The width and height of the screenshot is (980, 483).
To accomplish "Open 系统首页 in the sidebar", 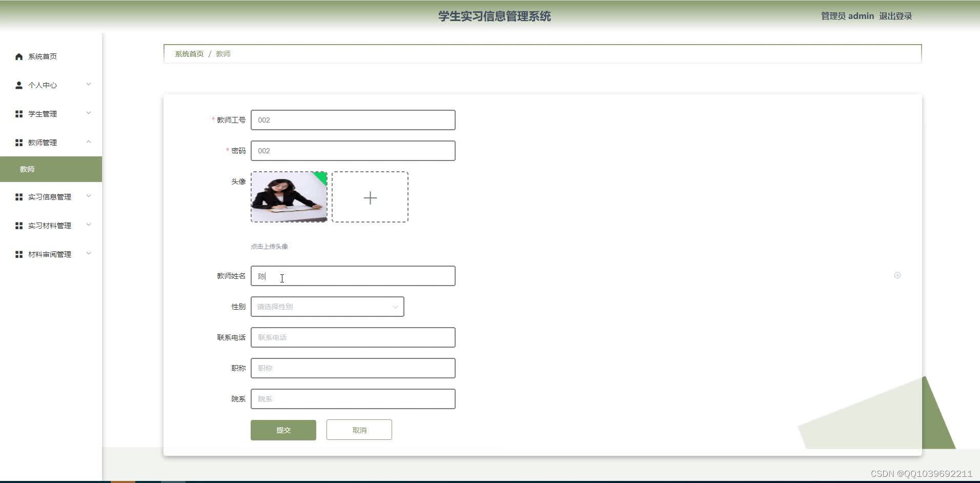I will click(x=51, y=56).
